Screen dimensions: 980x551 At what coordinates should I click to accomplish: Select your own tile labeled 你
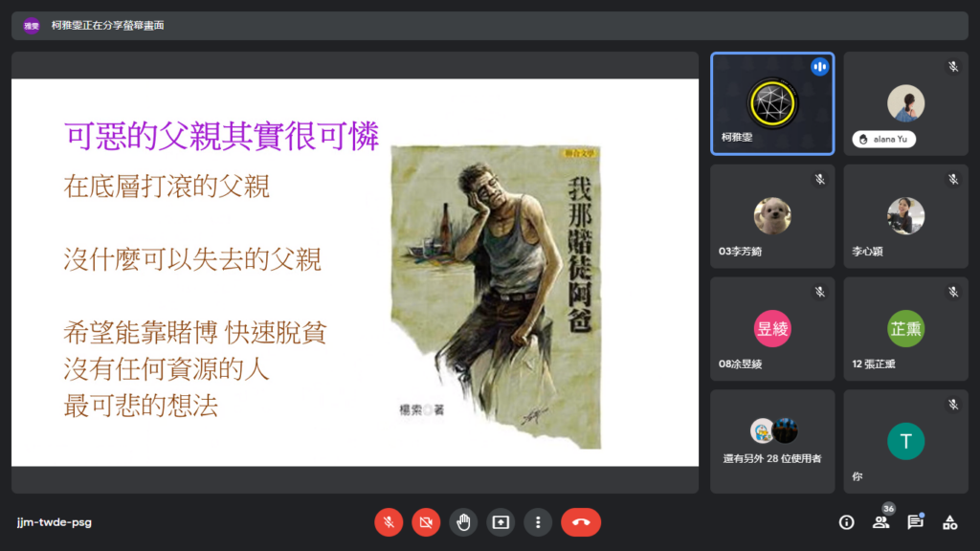point(905,441)
